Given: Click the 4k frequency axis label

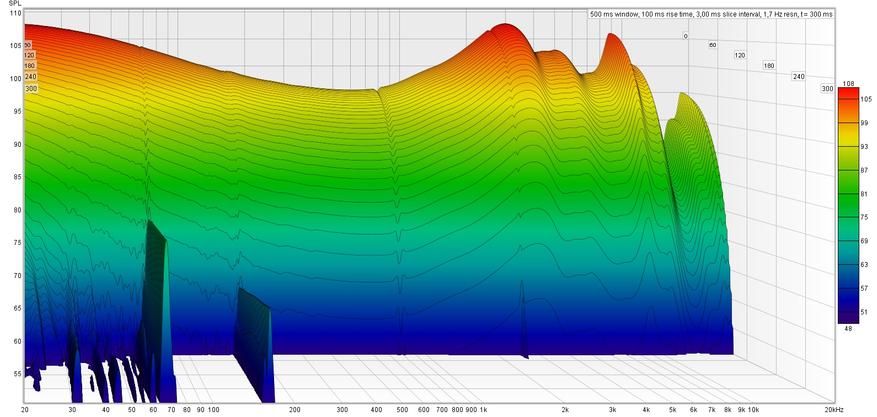Looking at the screenshot, I should click(x=647, y=410).
